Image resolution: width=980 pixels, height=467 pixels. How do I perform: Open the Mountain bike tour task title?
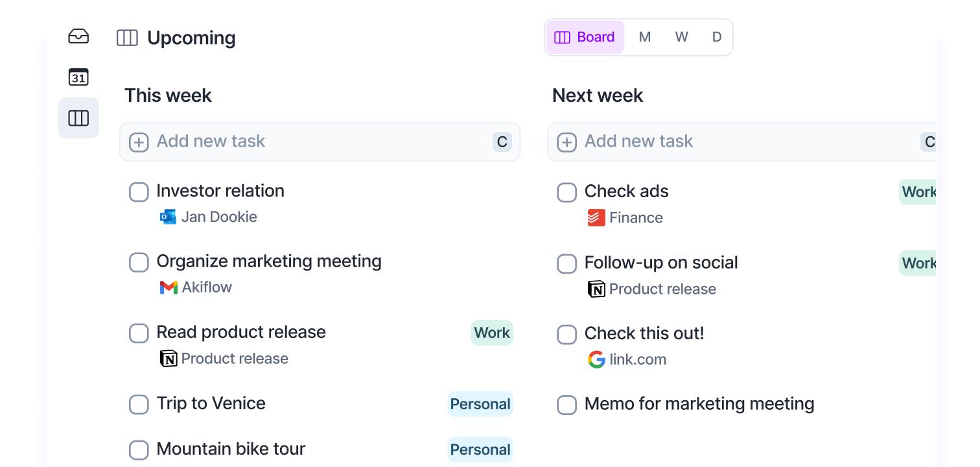tap(231, 449)
